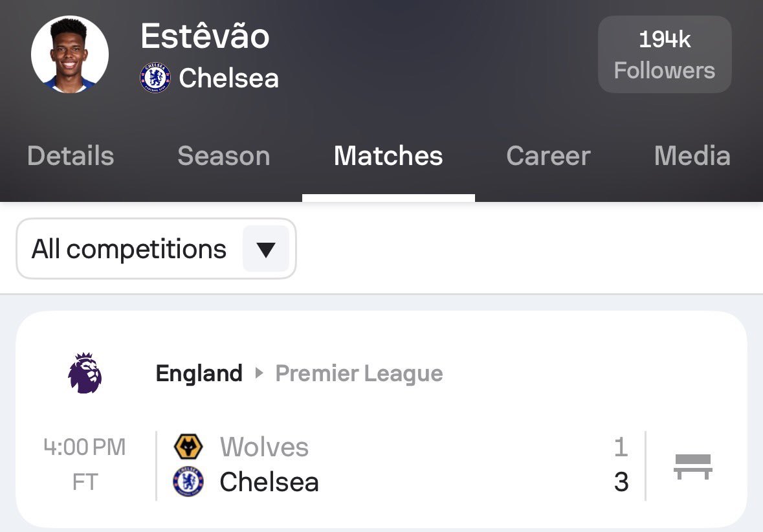Click the Wolves club crest

tap(188, 447)
